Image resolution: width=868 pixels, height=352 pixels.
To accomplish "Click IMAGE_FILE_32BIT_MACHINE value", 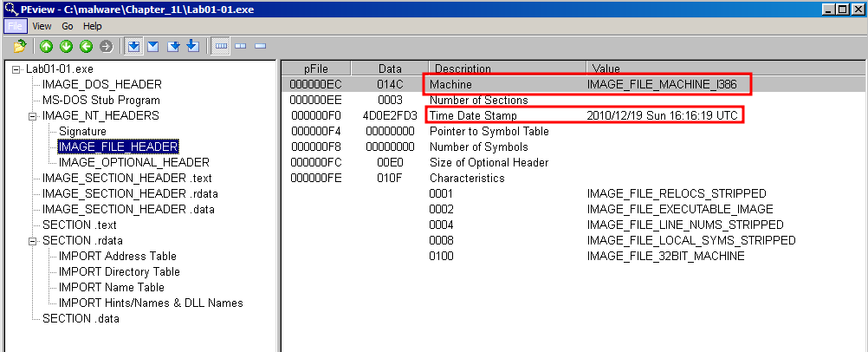I will (x=666, y=256).
